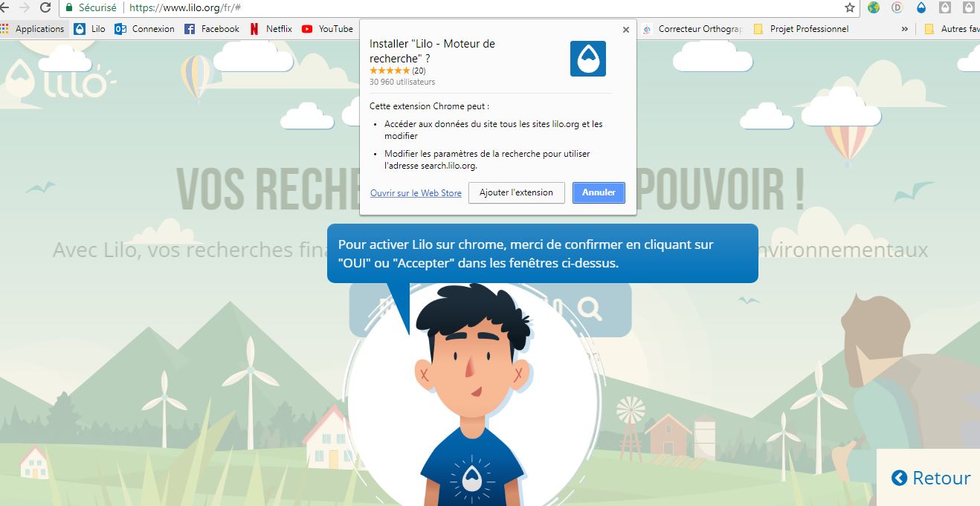The height and width of the screenshot is (506, 980).
Task: Bookmark this page with the star icon
Action: 850,7
